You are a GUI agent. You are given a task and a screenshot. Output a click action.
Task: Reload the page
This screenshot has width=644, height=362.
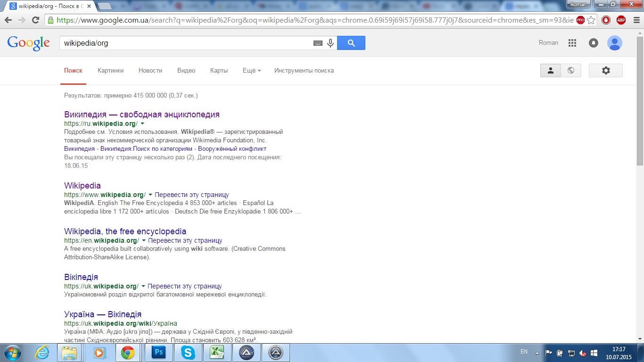[35, 20]
